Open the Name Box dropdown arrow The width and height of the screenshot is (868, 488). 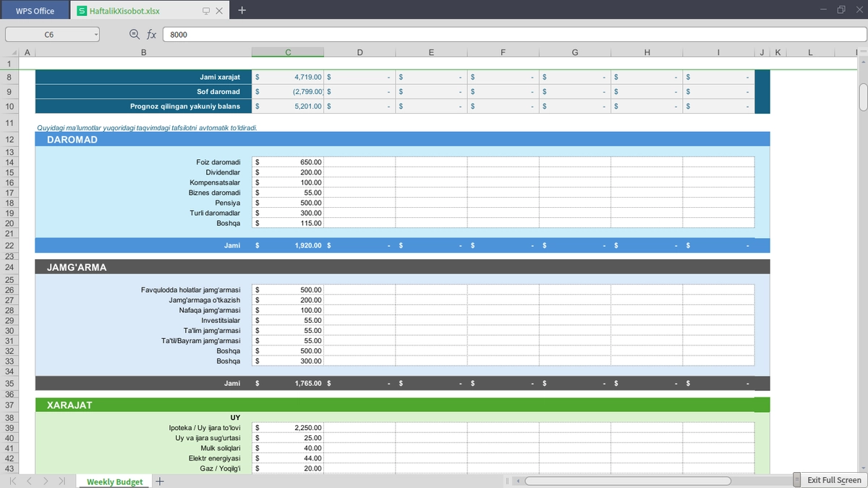95,34
